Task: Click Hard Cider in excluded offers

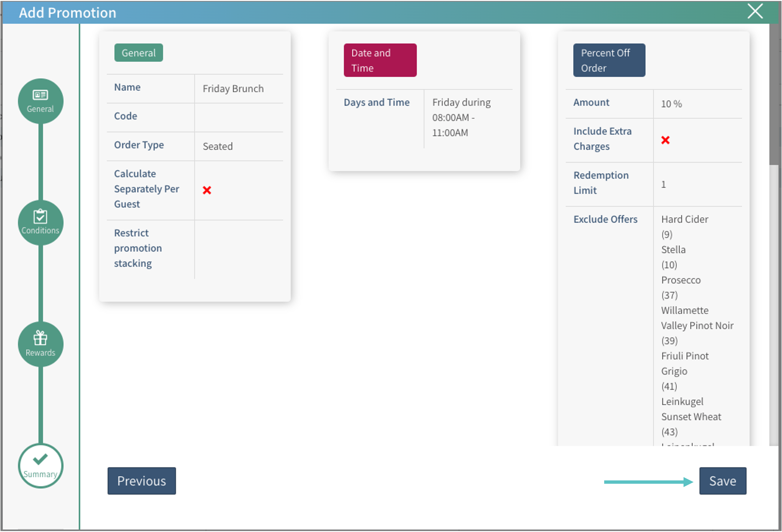Action: click(x=684, y=219)
